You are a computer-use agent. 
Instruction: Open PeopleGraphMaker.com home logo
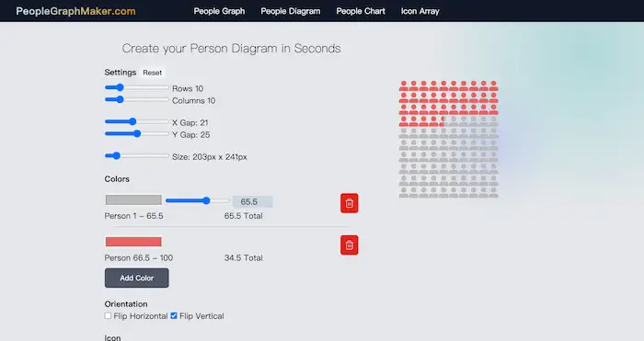coord(76,11)
